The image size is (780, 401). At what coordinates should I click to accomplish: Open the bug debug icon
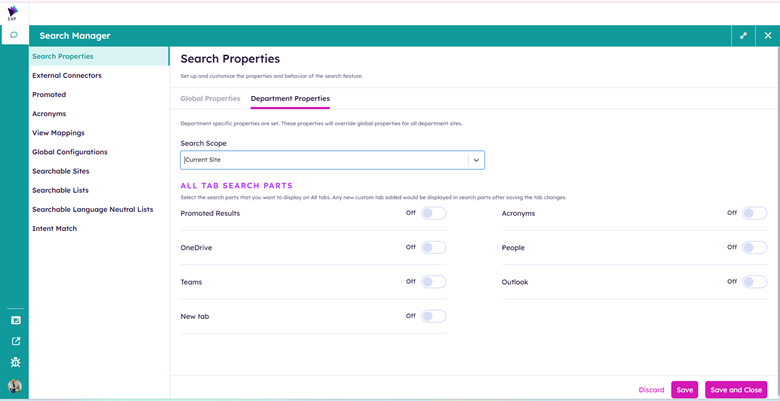(x=15, y=363)
